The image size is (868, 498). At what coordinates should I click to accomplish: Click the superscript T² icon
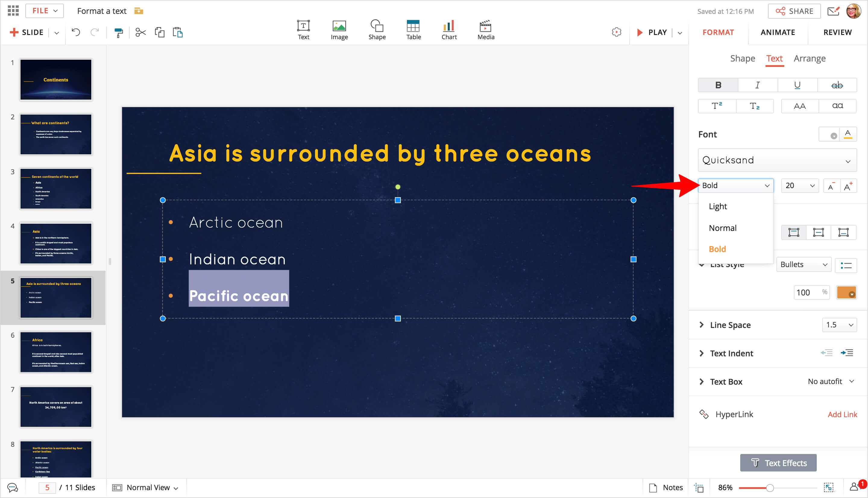[717, 106]
